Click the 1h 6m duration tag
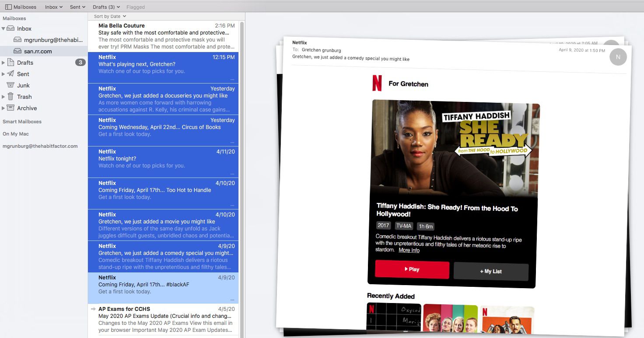Screen dimensions: 644x338 click(x=426, y=226)
